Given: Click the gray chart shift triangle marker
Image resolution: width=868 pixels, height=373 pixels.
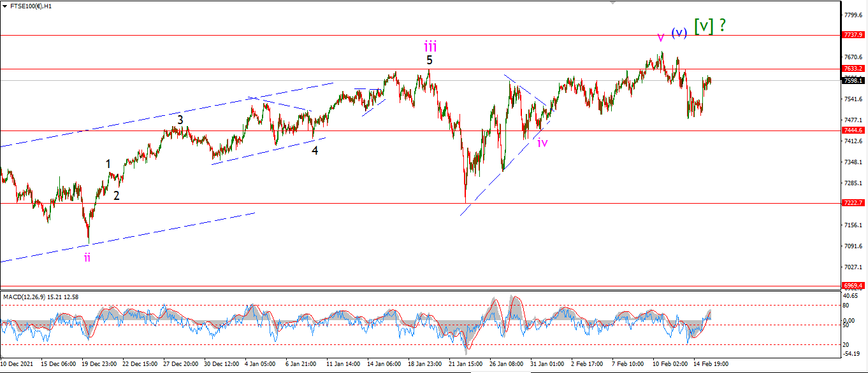Looking at the screenshot, I should coord(612,3).
